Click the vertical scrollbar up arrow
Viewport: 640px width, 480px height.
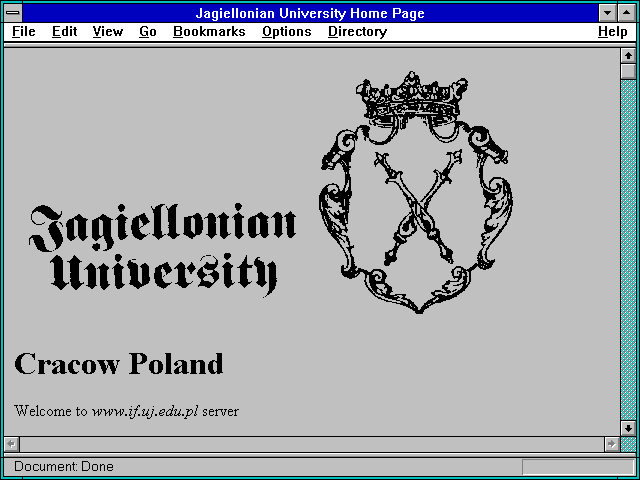coord(628,56)
